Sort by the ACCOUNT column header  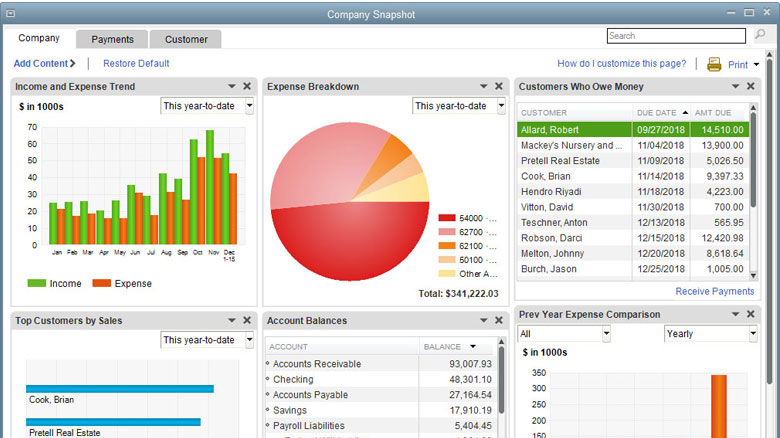342,347
